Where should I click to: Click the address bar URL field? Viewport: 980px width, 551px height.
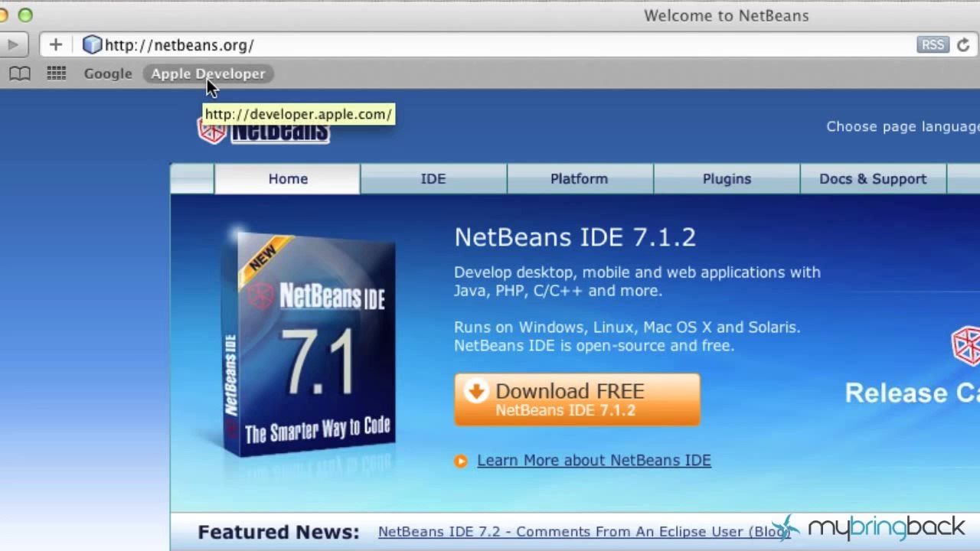click(509, 45)
